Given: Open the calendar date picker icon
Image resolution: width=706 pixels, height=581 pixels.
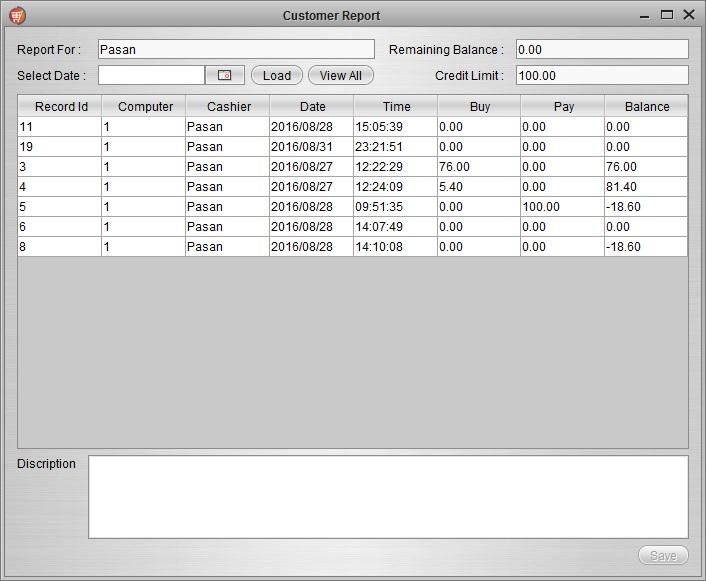Looking at the screenshot, I should point(224,75).
